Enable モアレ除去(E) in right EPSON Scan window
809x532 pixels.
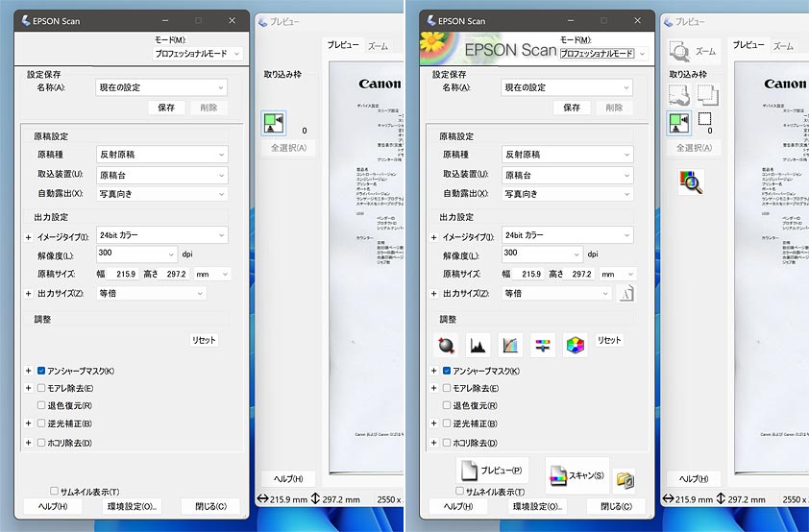[x=447, y=388]
